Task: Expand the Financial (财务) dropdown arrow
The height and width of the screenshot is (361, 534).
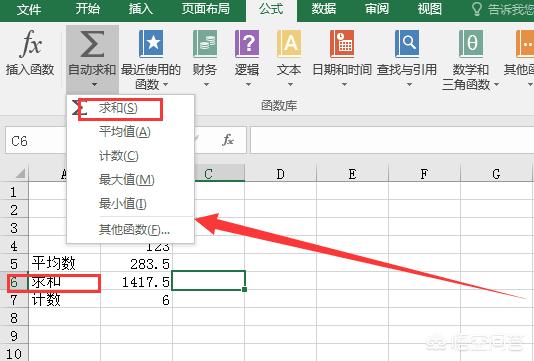Action: tap(206, 84)
